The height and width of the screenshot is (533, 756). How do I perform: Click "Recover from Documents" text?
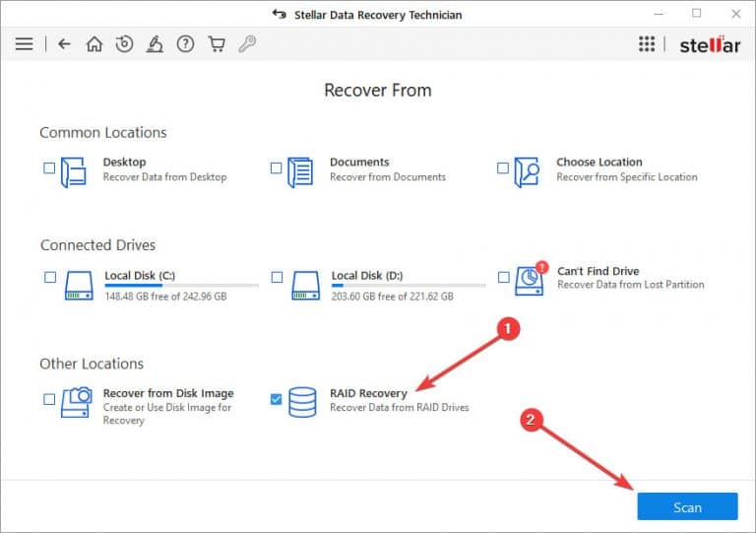388,177
